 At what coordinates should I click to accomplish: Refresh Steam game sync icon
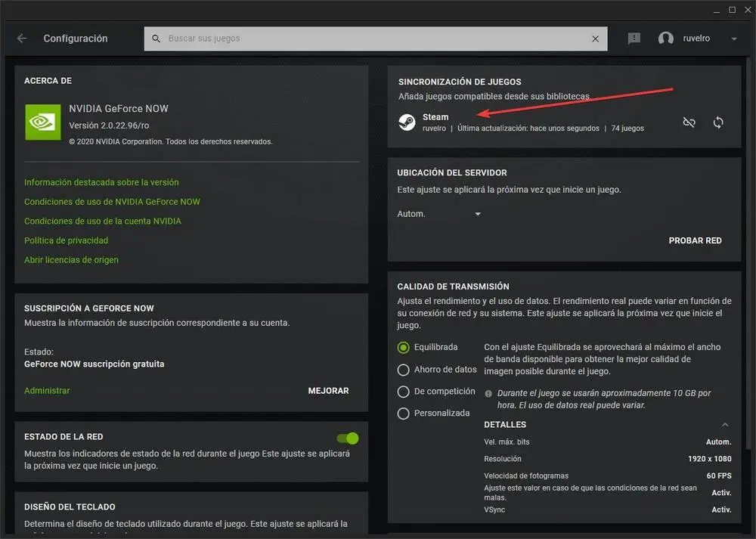pos(718,122)
